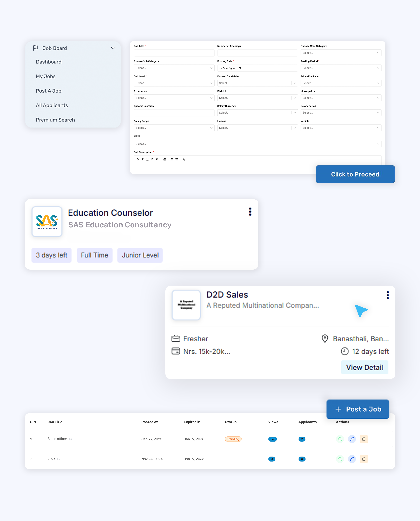Open the Job Board flag icon
Viewport: 420px width, 521px height.
click(35, 48)
